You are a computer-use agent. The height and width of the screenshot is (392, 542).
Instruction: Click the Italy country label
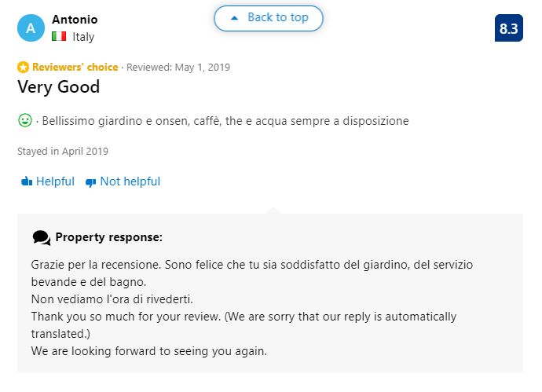click(x=83, y=37)
